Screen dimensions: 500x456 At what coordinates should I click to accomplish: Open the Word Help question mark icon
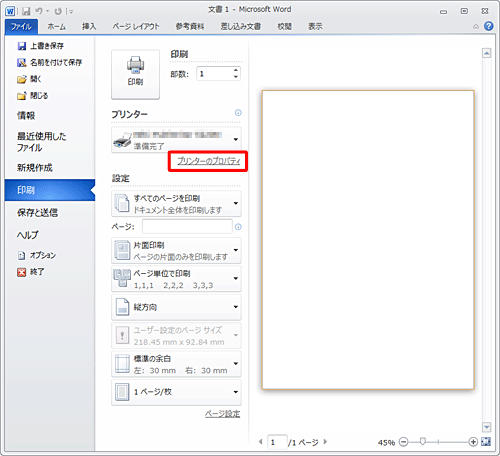[x=488, y=26]
